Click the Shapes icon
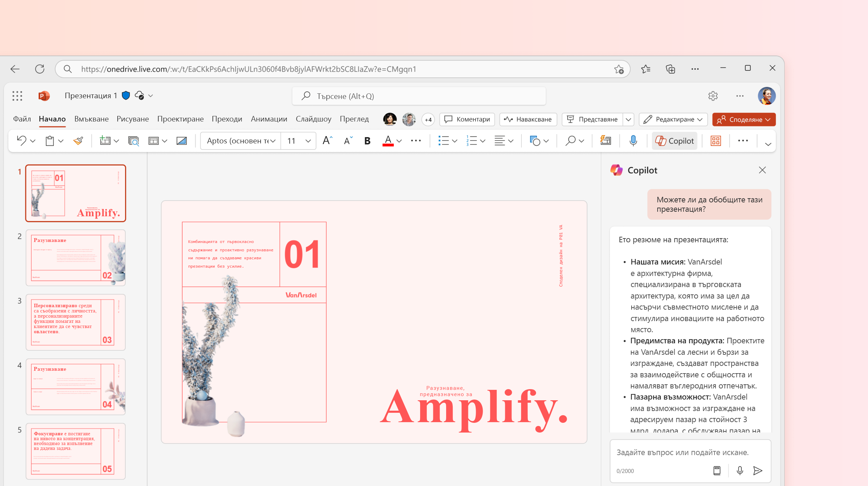Viewport: 868px width, 486px height. coord(535,141)
